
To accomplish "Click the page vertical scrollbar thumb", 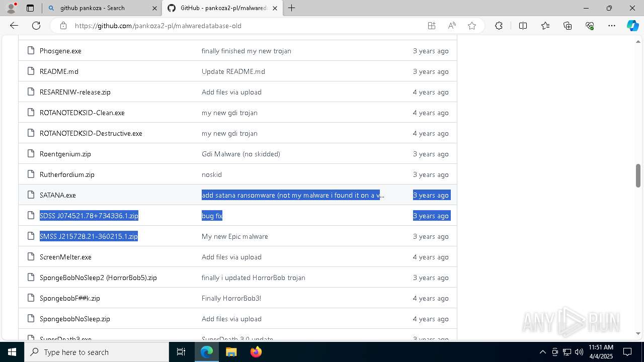I will click(638, 175).
